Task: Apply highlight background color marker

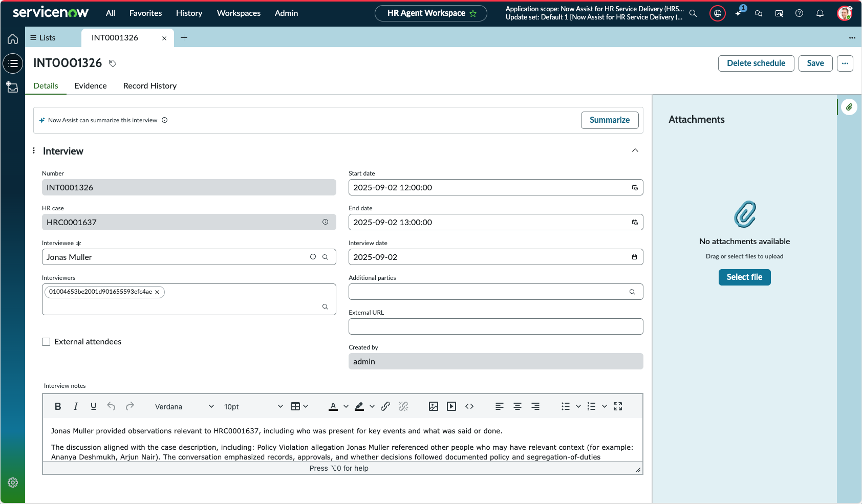Action: (359, 406)
